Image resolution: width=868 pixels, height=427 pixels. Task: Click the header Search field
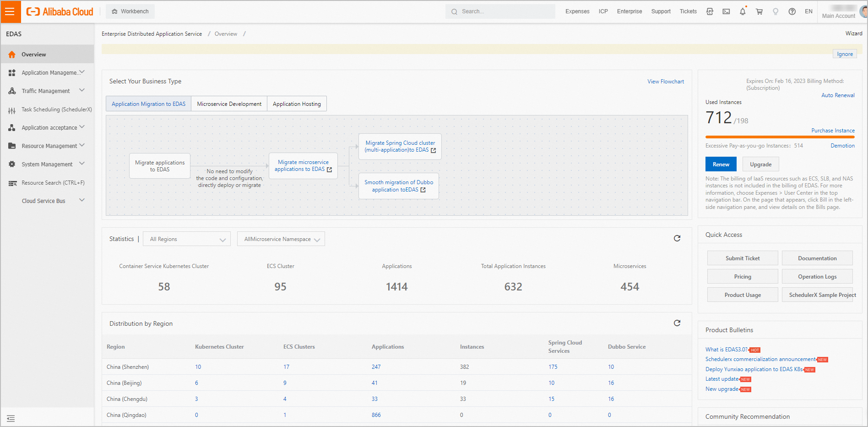point(500,11)
